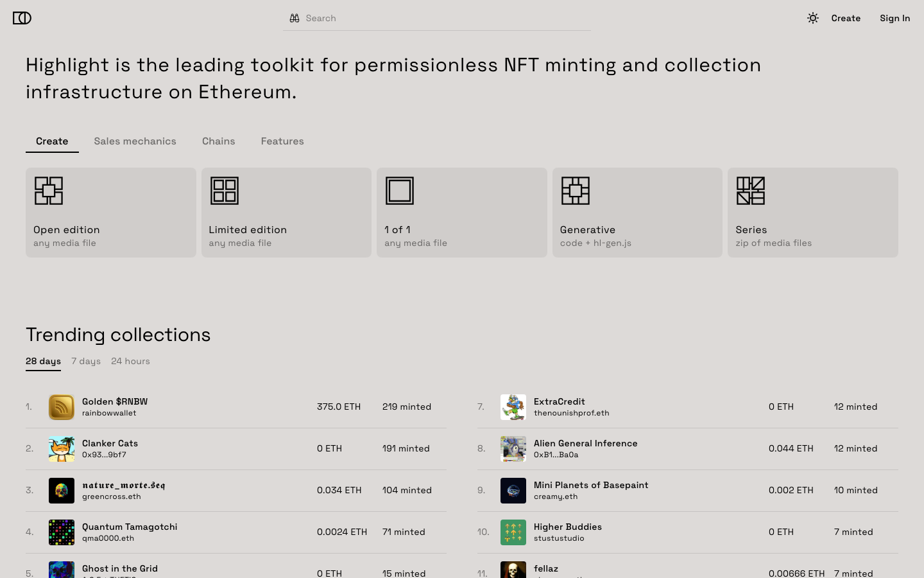Open the Golden $RNBW collection link
Screen dimensions: 924x578
pos(115,401)
